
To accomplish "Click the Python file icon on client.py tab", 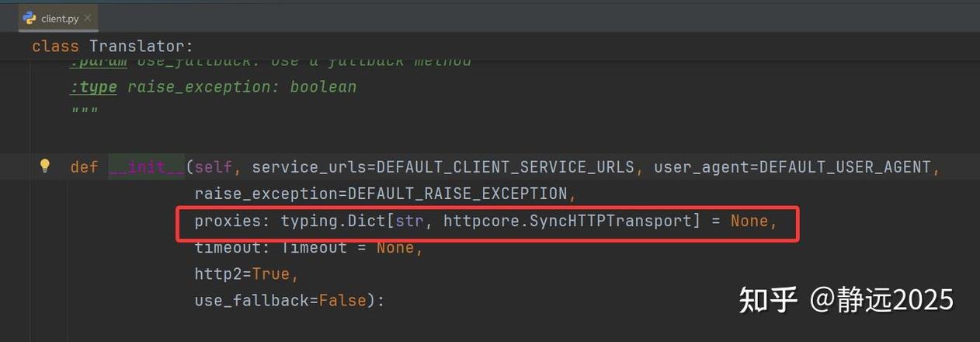I will (30, 18).
